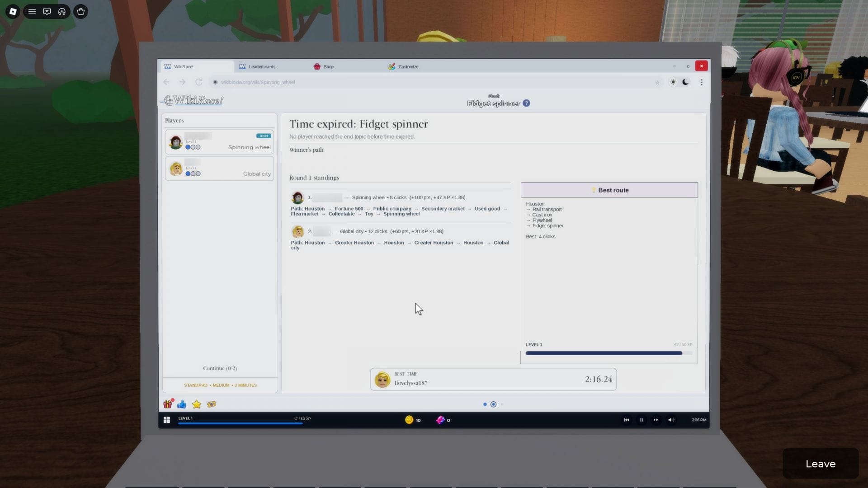Select the middle page indicator dot

493,404
